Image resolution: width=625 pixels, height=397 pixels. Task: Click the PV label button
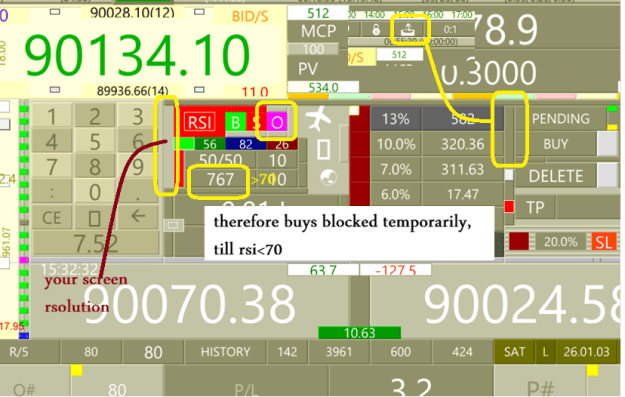coord(308,69)
